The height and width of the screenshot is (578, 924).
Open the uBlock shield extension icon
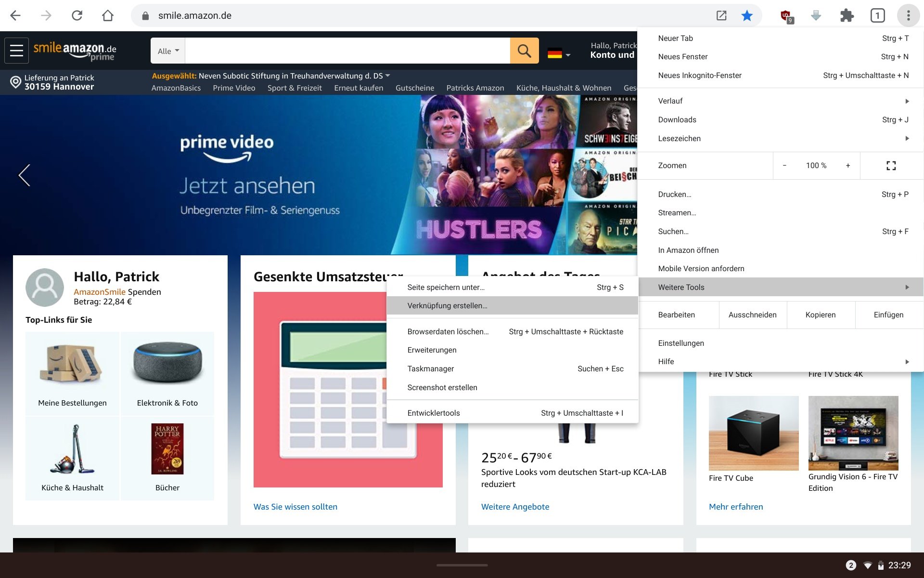click(786, 16)
